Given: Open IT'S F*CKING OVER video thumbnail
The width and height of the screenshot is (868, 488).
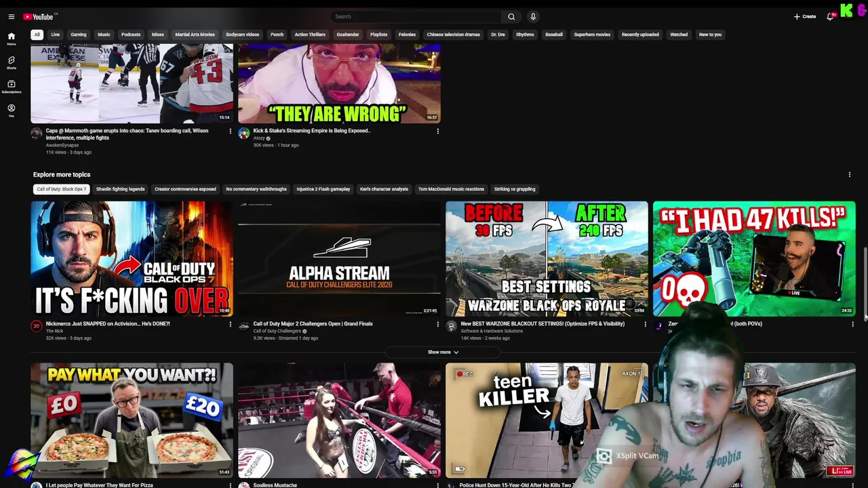Looking at the screenshot, I should pos(132,259).
